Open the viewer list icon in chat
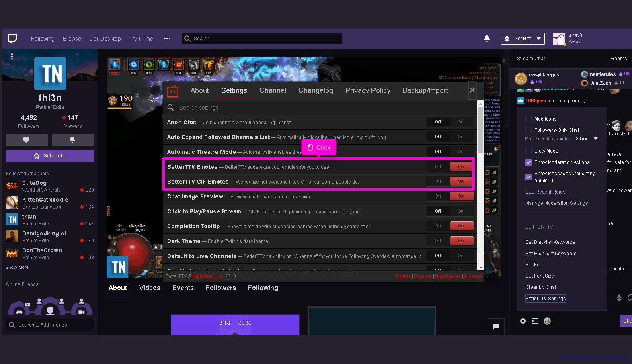 coord(535,321)
